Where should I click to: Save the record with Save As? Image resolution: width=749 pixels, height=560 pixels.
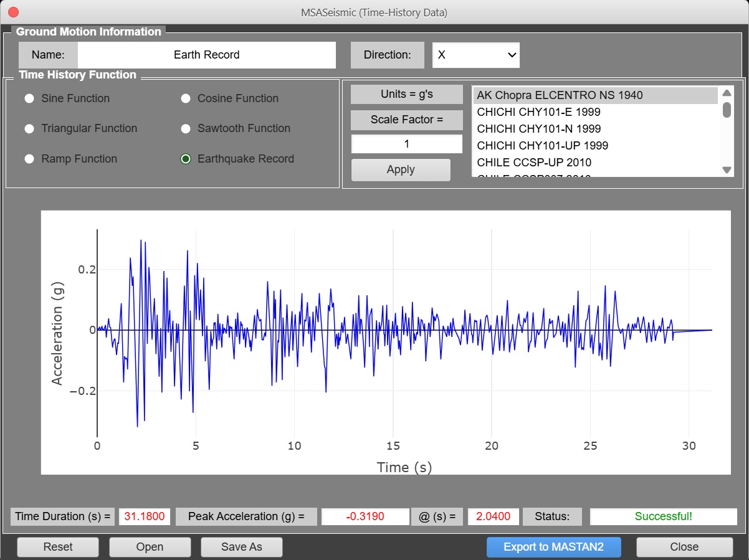241,547
